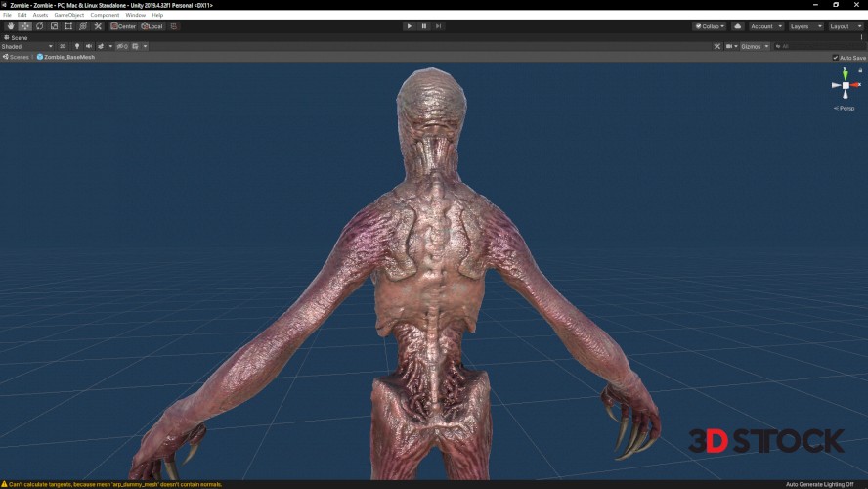Select the Rect transform tool
Screen dimensions: 868x489
pyautogui.click(x=68, y=26)
